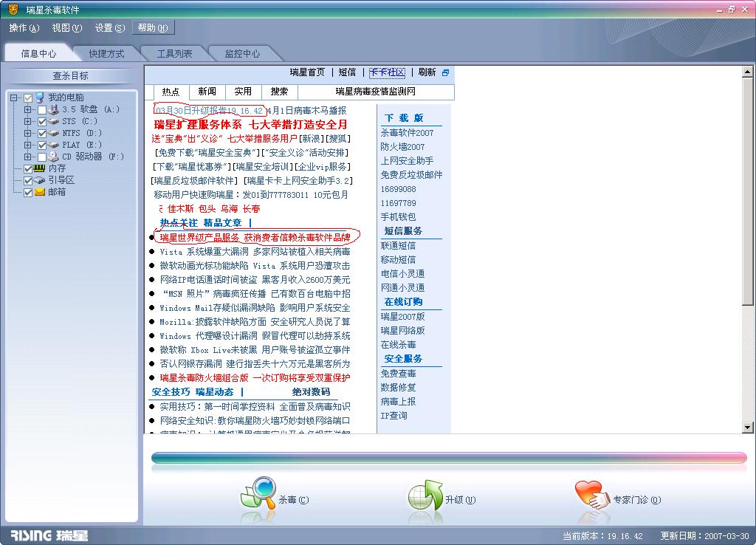Expand the 3.5 软盘 (A:) node
Image resolution: width=756 pixels, height=545 pixels.
point(28,110)
